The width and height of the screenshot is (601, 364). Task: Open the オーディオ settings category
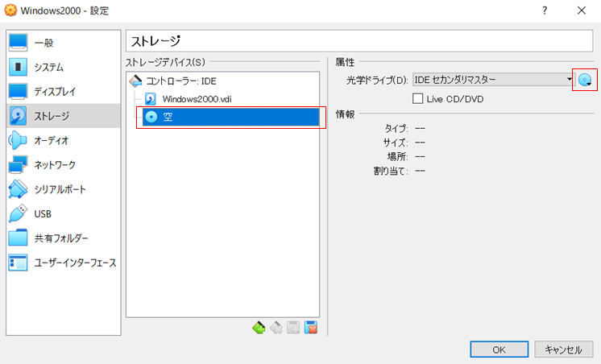coord(64,140)
